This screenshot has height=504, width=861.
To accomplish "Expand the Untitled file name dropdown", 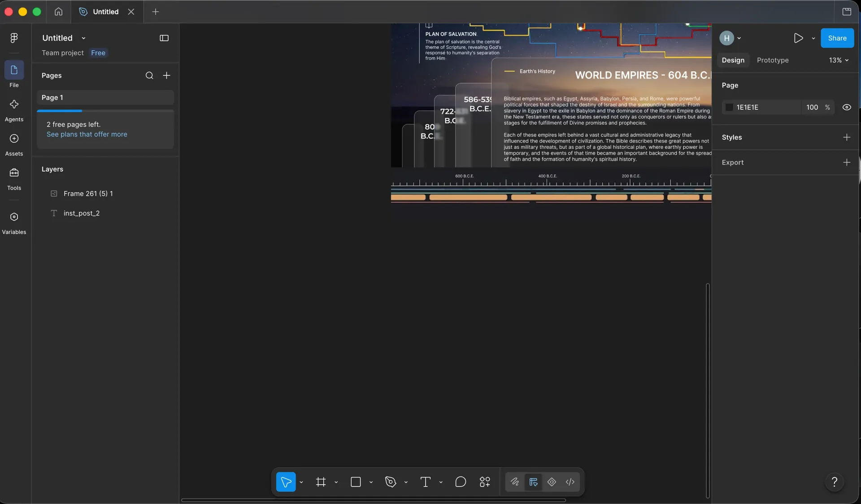I will tap(83, 38).
